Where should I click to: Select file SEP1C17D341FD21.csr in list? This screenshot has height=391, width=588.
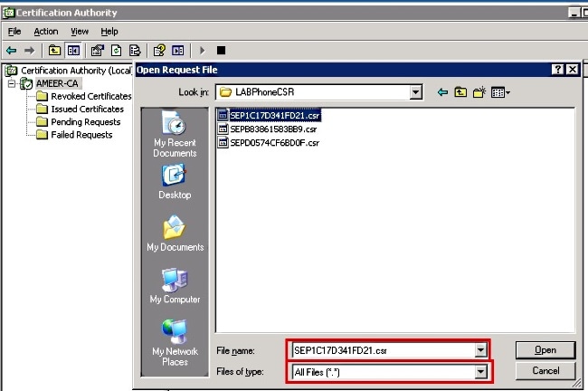point(274,115)
